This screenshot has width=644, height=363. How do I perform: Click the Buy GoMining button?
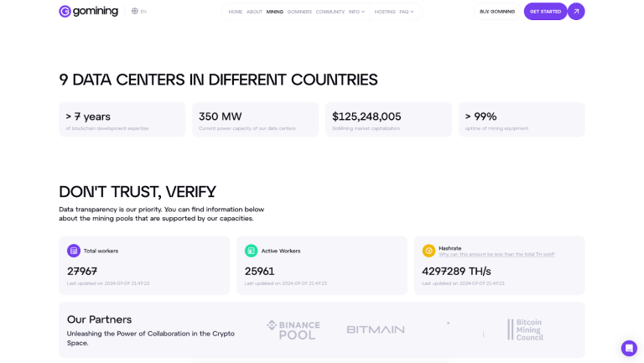click(497, 12)
